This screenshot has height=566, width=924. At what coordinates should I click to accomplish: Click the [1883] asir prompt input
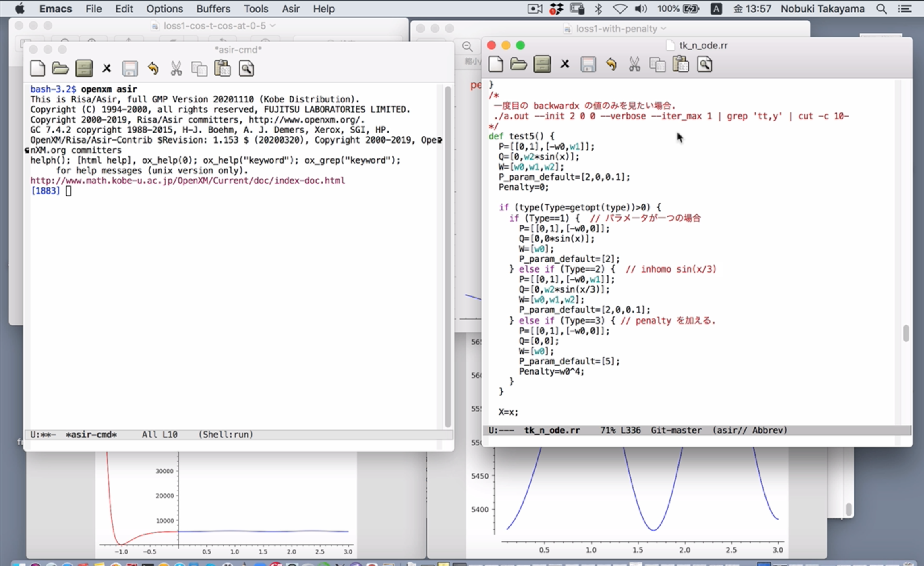pos(68,191)
